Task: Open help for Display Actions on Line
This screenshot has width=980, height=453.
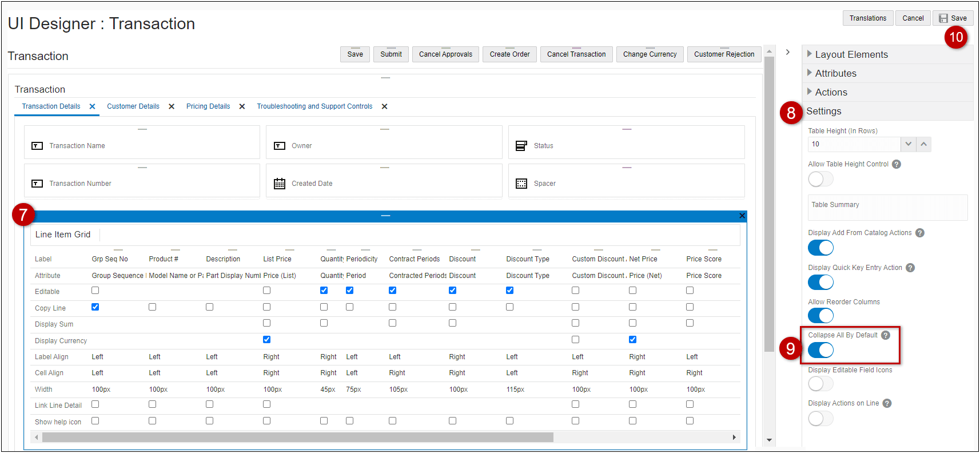Action: pos(887,403)
